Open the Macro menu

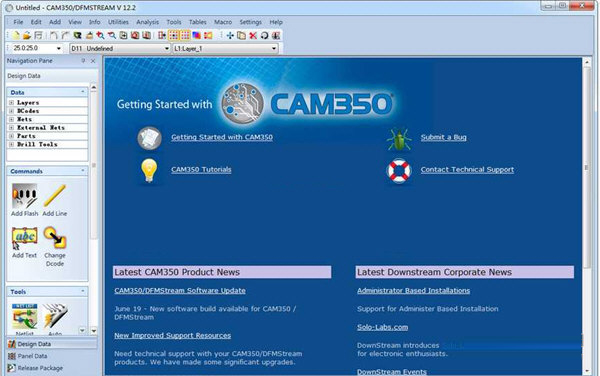pos(223,22)
